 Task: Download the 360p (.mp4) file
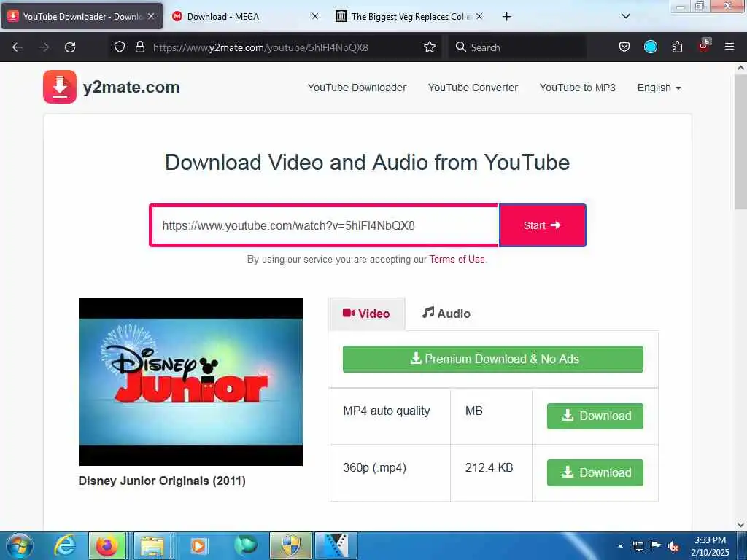tap(595, 472)
